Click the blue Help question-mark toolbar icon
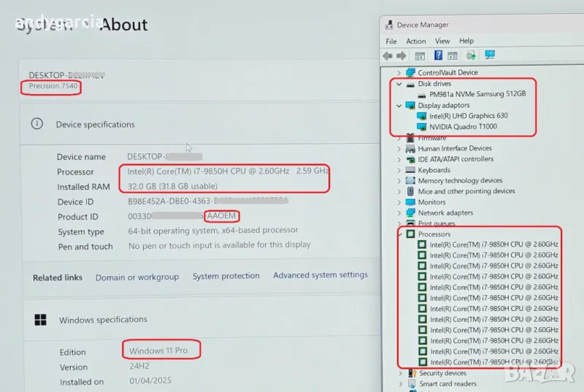Screen dimensions: 584x392 tap(438, 55)
